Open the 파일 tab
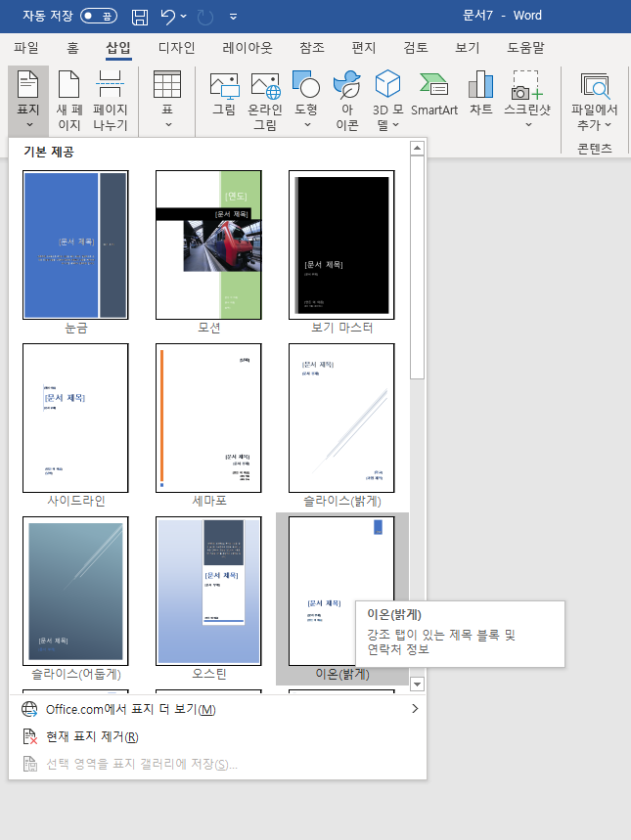The width and height of the screenshot is (631, 840). pos(26,48)
